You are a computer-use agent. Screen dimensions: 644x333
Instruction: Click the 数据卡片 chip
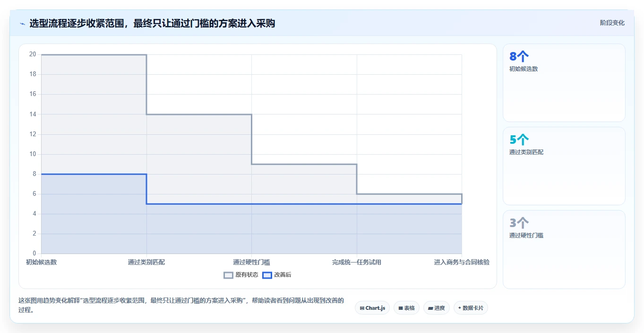click(x=471, y=308)
